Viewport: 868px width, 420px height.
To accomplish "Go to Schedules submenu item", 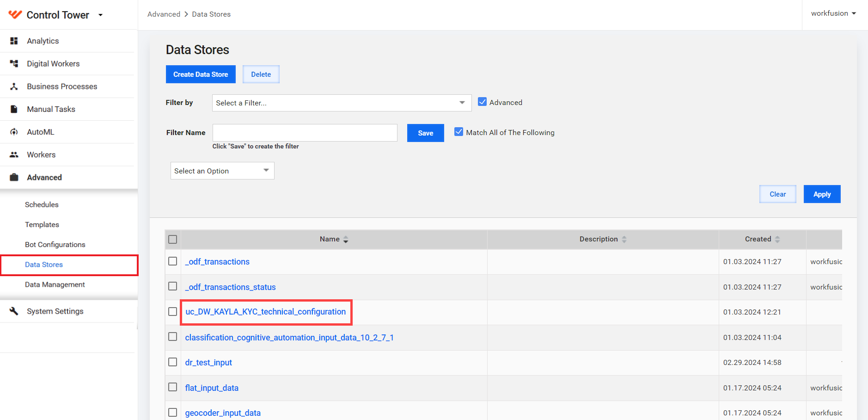I will (42, 204).
